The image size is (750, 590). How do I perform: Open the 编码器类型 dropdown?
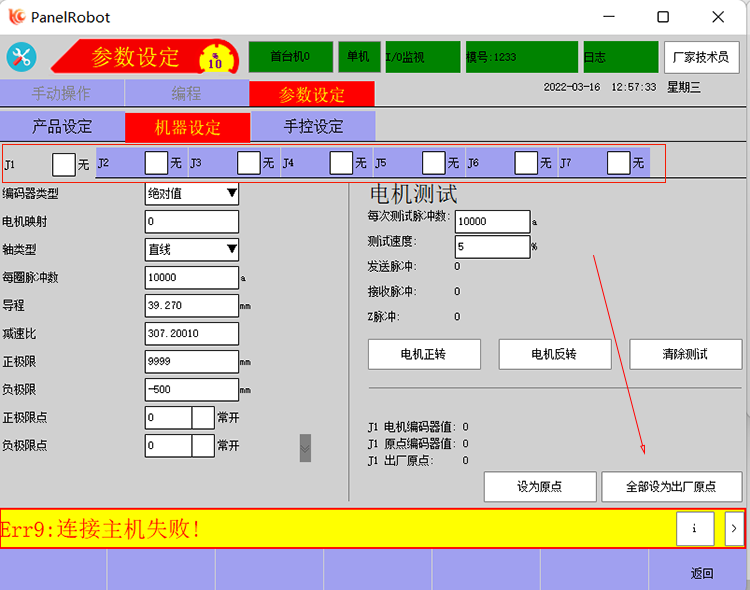click(192, 193)
